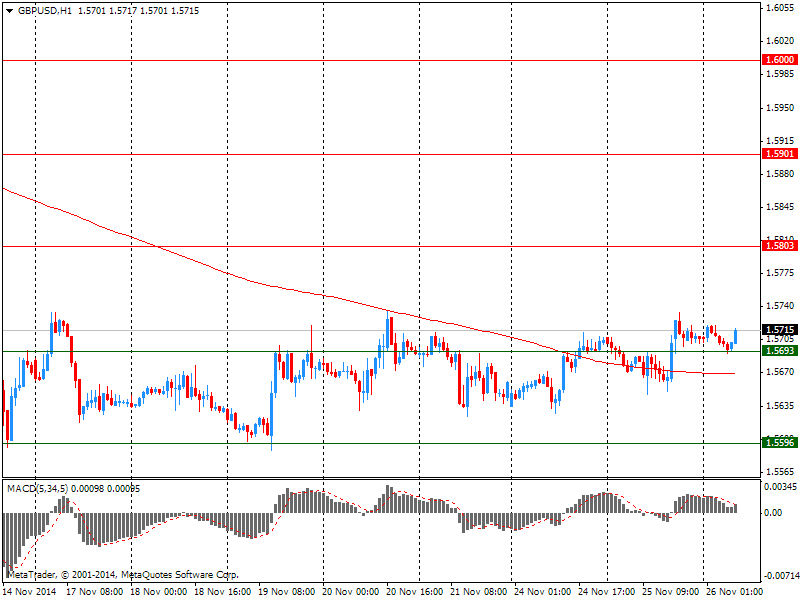The image size is (800, 600).
Task: Click the 1.5635 price scale value
Action: coord(780,406)
